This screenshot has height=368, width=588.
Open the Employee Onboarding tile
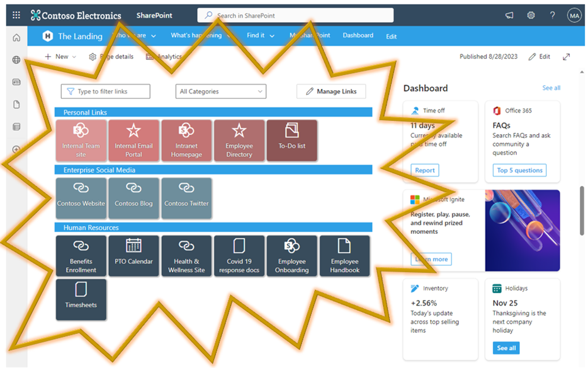[x=291, y=256]
